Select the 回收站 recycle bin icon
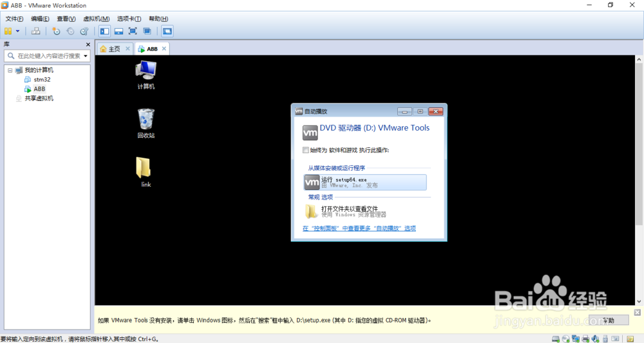The image size is (644, 343). tap(146, 123)
